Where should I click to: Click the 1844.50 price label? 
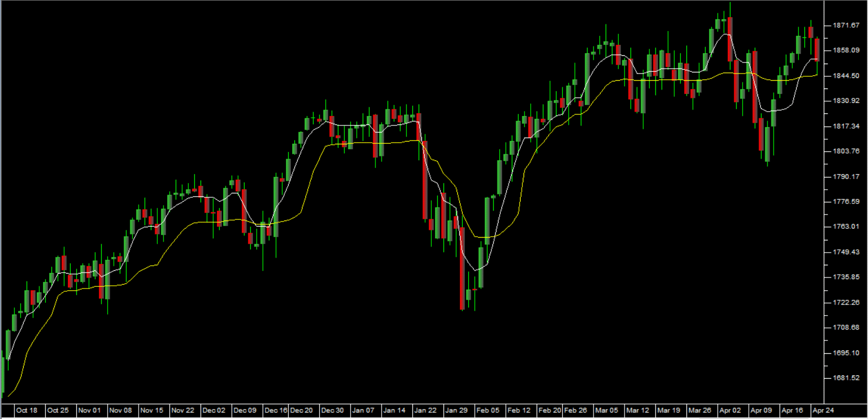pyautogui.click(x=846, y=76)
